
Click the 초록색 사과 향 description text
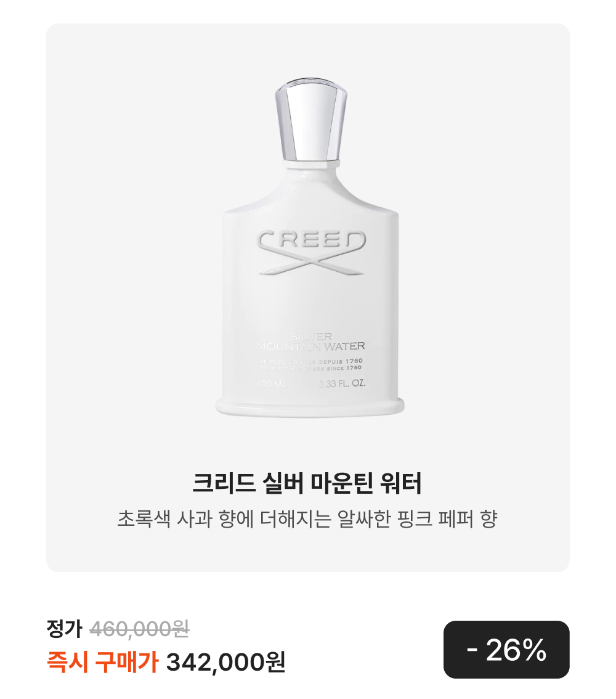point(307,518)
